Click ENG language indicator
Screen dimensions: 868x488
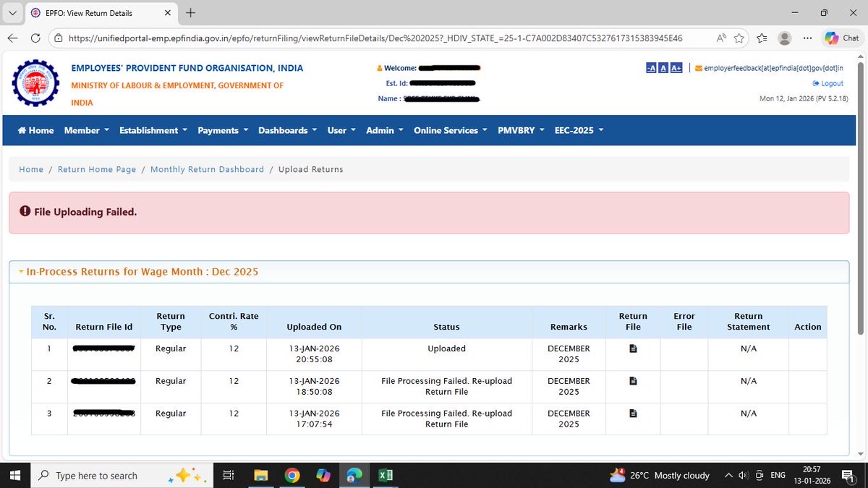pos(778,475)
